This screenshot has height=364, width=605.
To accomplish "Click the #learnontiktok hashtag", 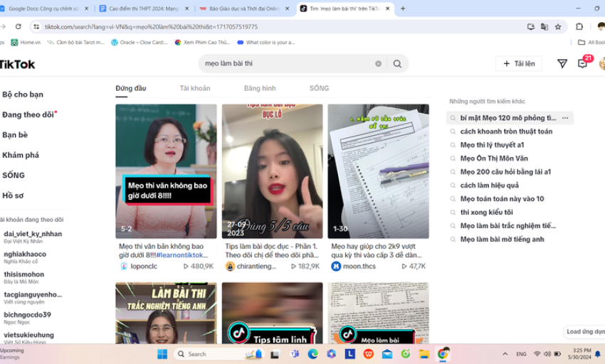I will [181, 255].
